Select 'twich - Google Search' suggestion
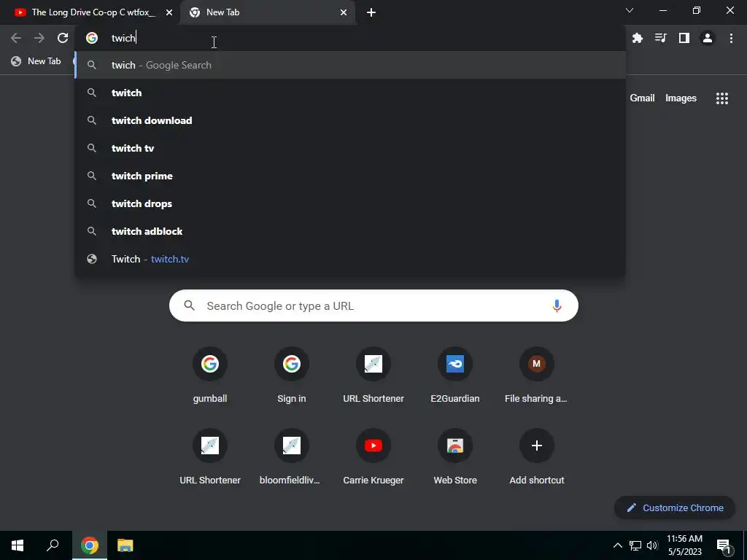The width and height of the screenshot is (747, 560). (x=350, y=65)
